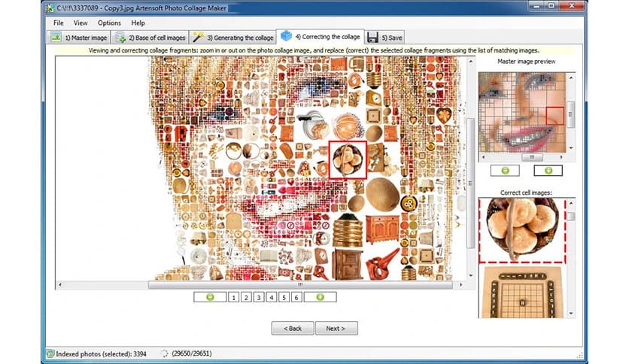The image size is (629, 364).
Task: Open the Help menu
Action: click(138, 23)
